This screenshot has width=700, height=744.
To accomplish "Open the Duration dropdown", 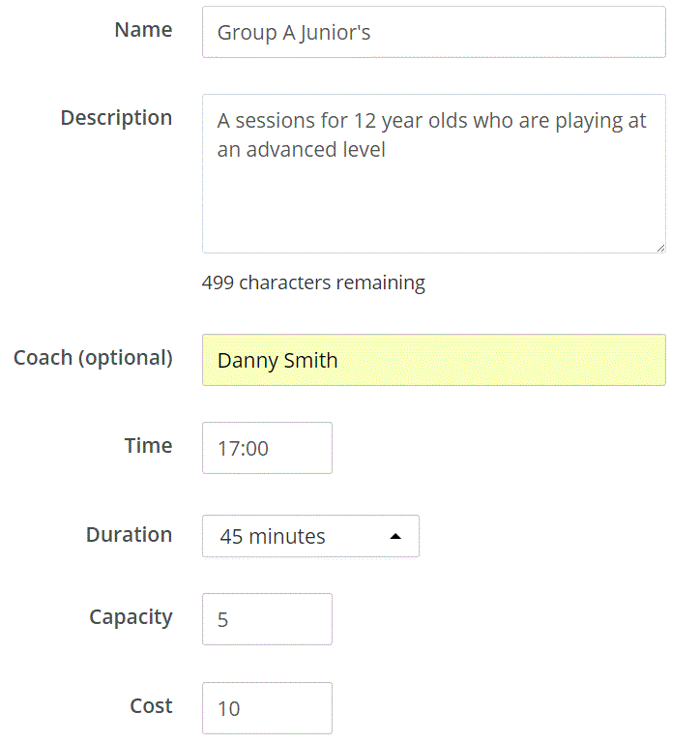I will point(309,536).
